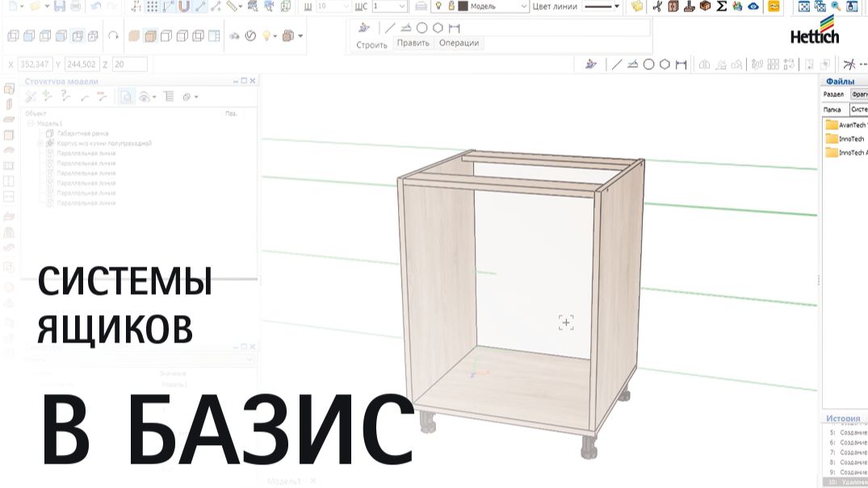Click the X coordinate field 352,347
868x488 pixels.
point(35,65)
